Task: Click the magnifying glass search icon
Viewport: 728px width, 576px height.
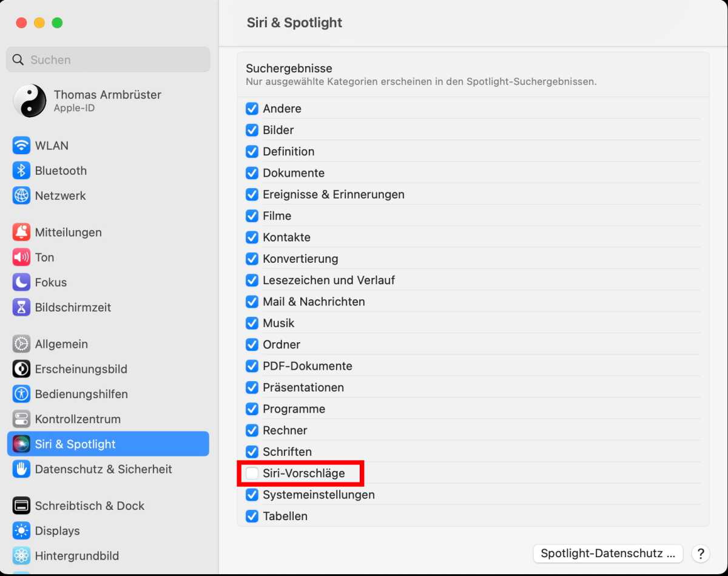Action: coord(18,59)
